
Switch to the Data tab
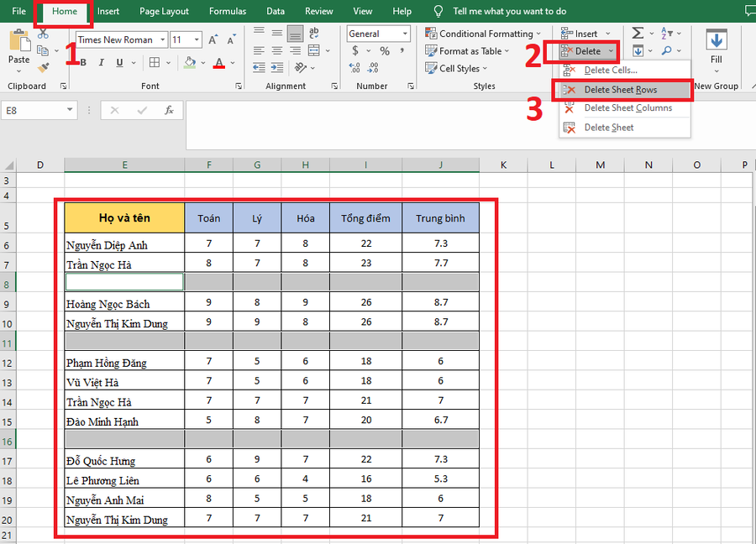click(276, 11)
